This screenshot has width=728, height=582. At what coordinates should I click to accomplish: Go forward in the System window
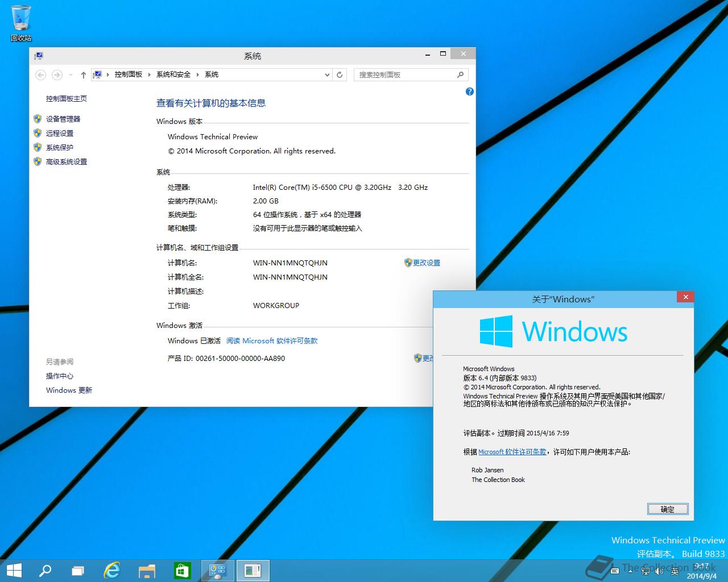[57, 75]
